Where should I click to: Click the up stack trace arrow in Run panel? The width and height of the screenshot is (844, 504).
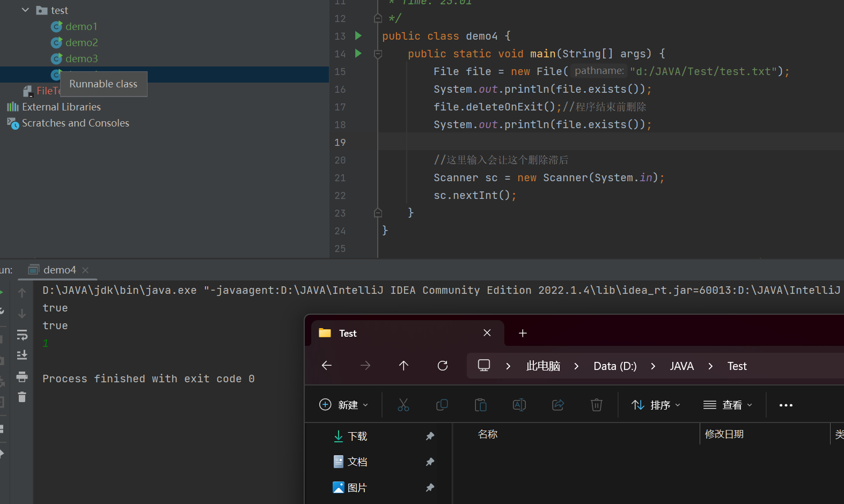(x=22, y=293)
